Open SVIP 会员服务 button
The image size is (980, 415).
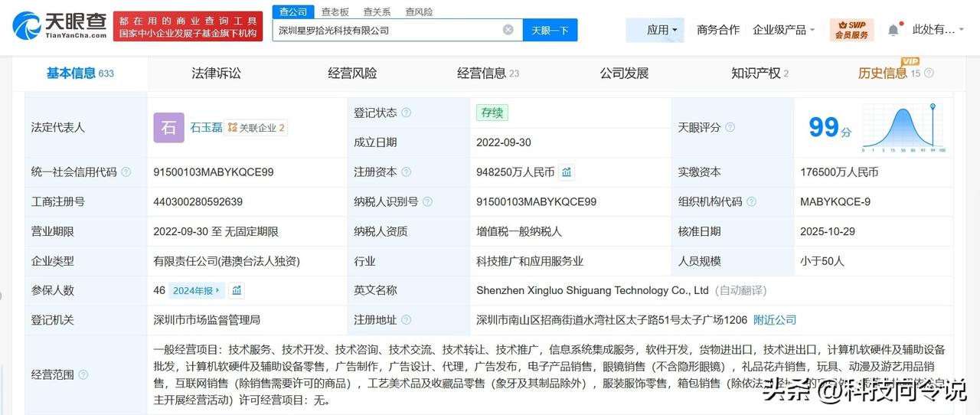(x=851, y=30)
